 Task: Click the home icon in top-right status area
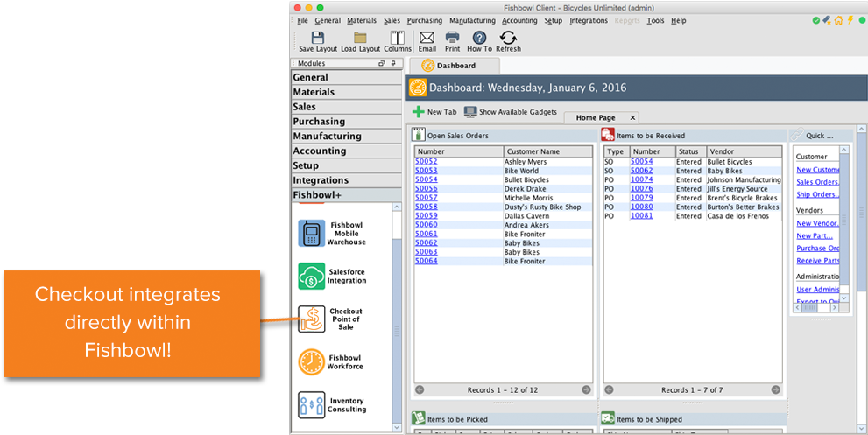click(x=839, y=20)
